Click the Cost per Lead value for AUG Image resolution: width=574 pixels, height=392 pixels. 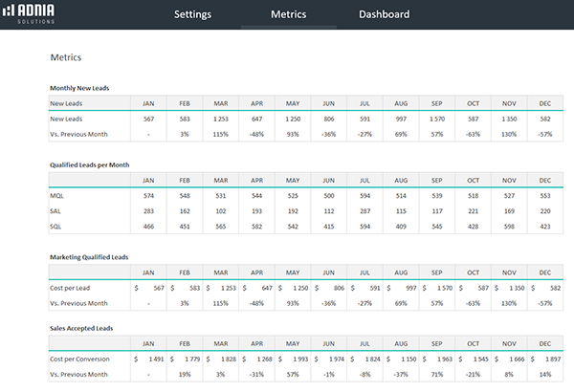pyautogui.click(x=401, y=287)
